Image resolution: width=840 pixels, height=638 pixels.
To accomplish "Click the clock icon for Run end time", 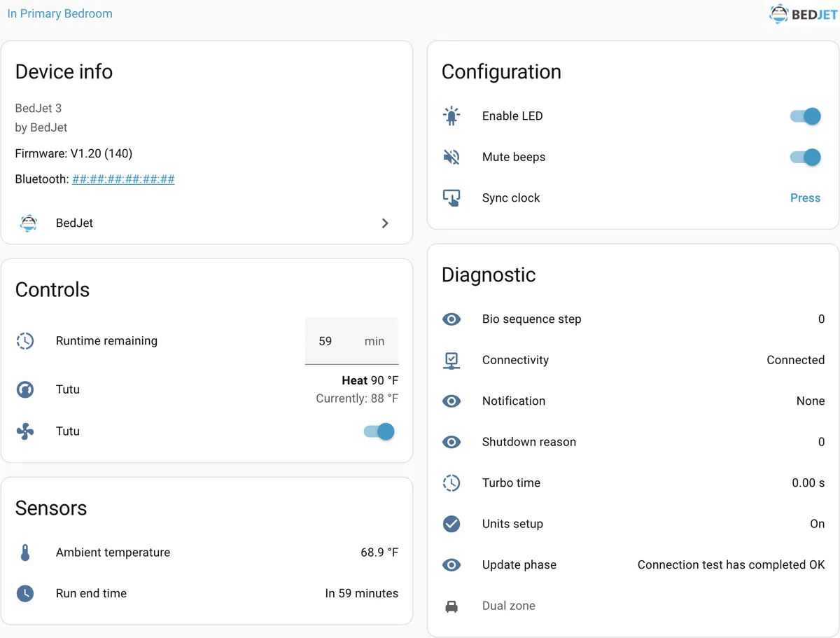I will coord(25,593).
